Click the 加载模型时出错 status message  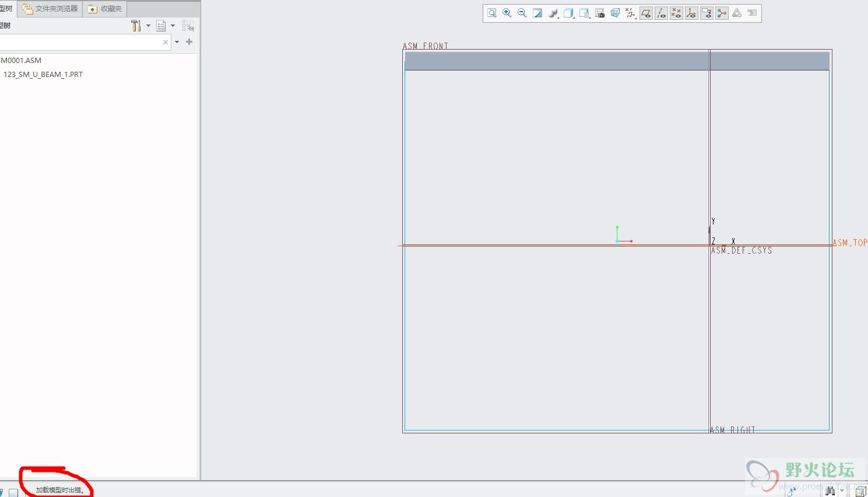click(60, 490)
